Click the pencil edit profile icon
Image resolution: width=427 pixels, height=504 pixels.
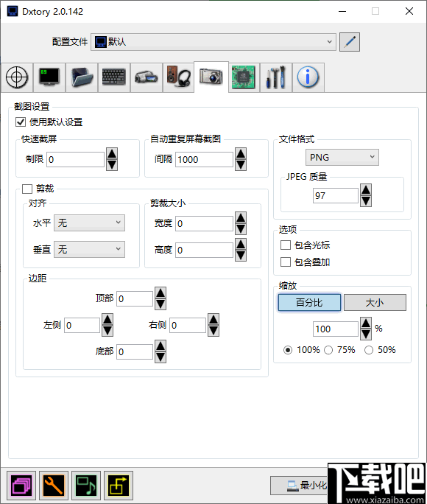pyautogui.click(x=350, y=42)
